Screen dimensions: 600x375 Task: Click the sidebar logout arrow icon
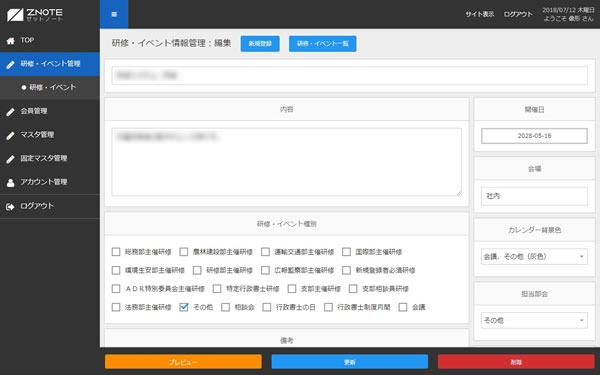(x=10, y=207)
